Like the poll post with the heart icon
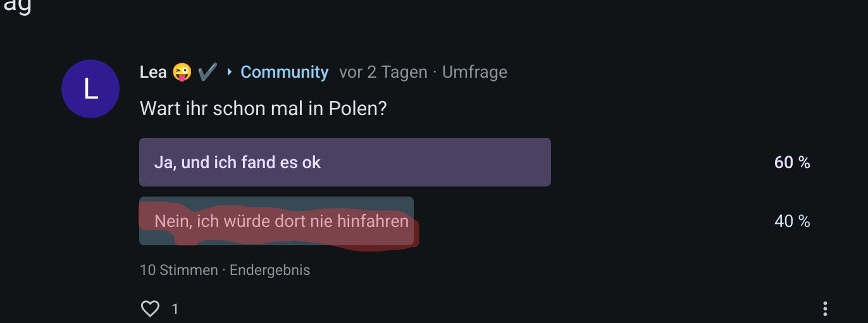This screenshot has width=868, height=323. (150, 308)
